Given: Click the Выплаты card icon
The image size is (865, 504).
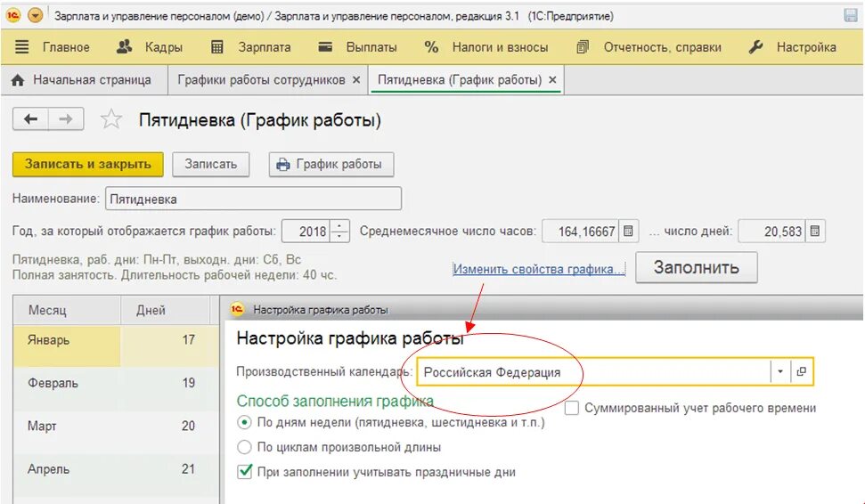Looking at the screenshot, I should click(x=325, y=47).
